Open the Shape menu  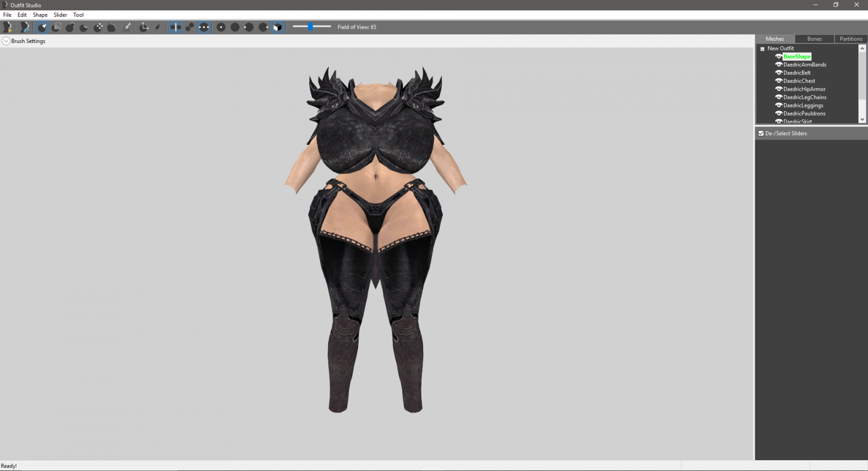[40, 15]
